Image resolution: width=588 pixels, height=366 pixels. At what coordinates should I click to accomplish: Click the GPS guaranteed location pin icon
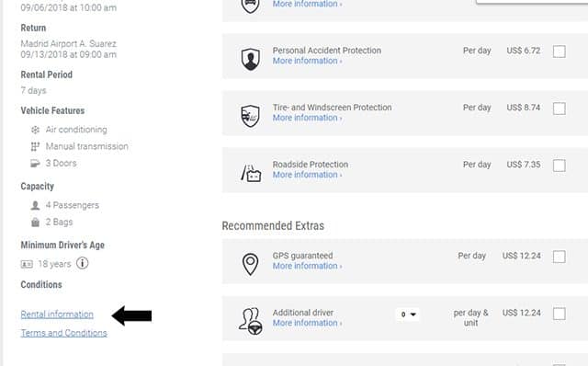[250, 264]
